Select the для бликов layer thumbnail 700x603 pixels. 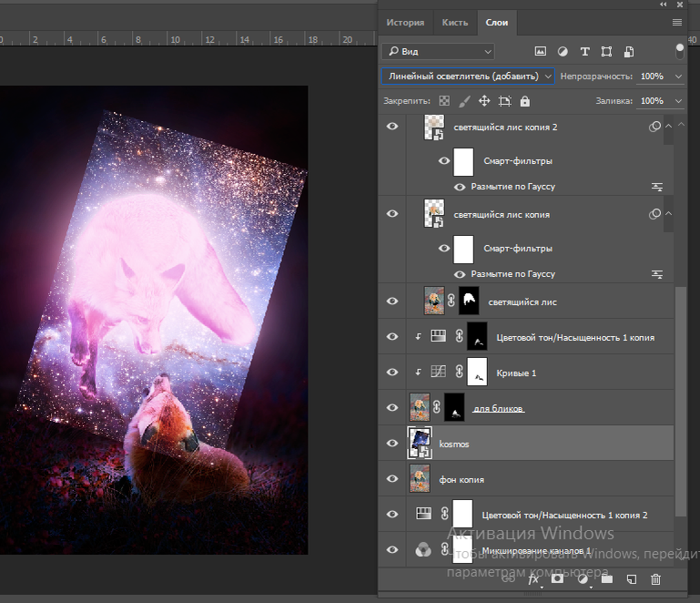click(420, 407)
